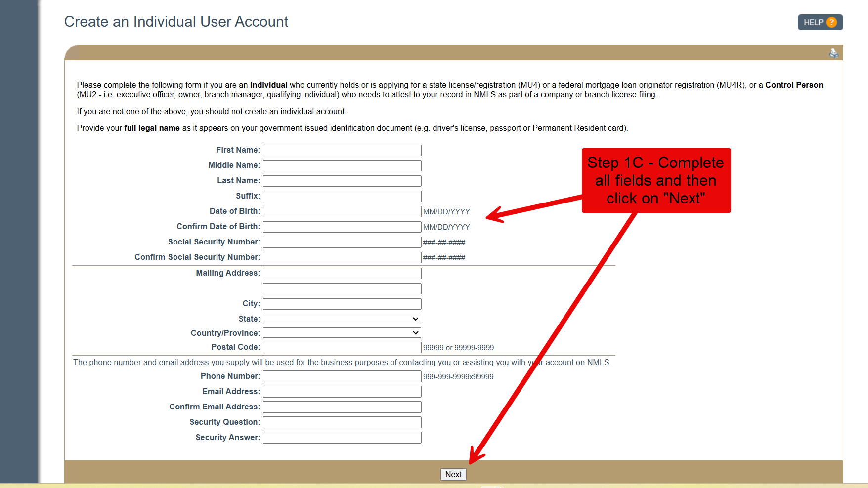868x488 pixels.
Task: Click the first Mailing Address line
Action: [342, 273]
